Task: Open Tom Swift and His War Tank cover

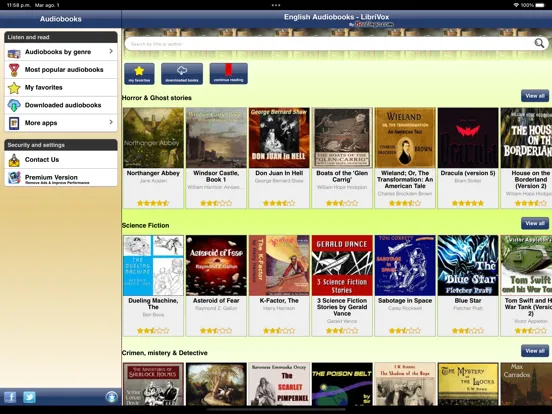Action: tap(526, 265)
